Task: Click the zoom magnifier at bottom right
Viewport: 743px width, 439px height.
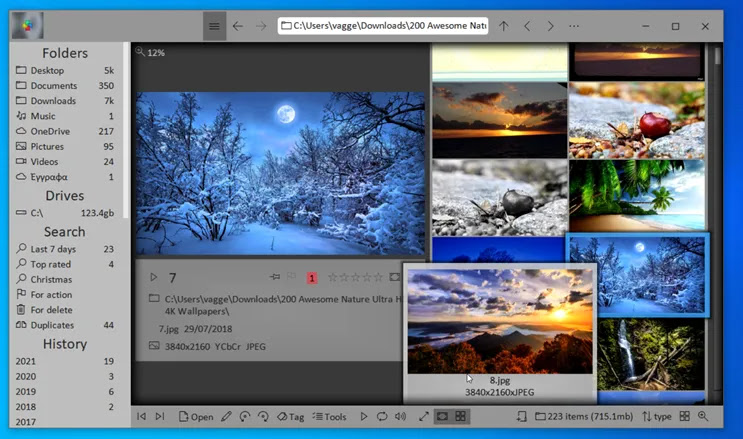Action: [x=703, y=416]
